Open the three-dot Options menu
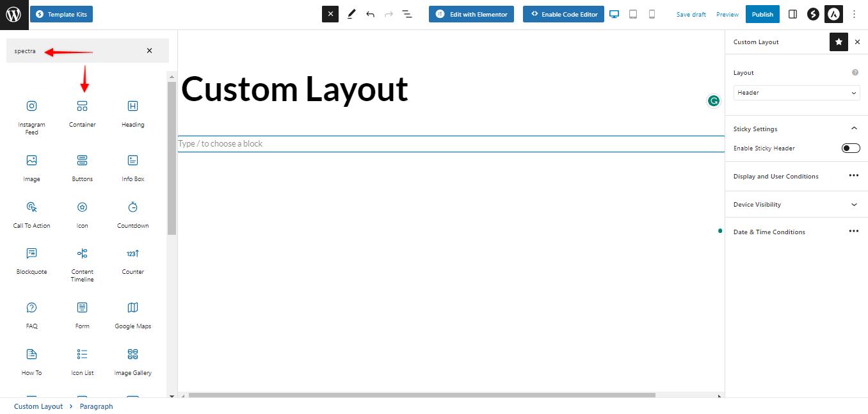 tap(854, 14)
